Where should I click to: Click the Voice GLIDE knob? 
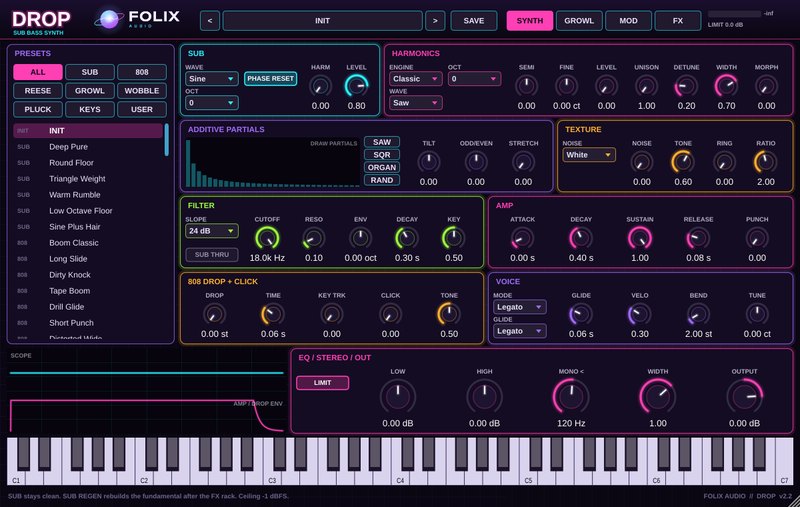point(581,314)
